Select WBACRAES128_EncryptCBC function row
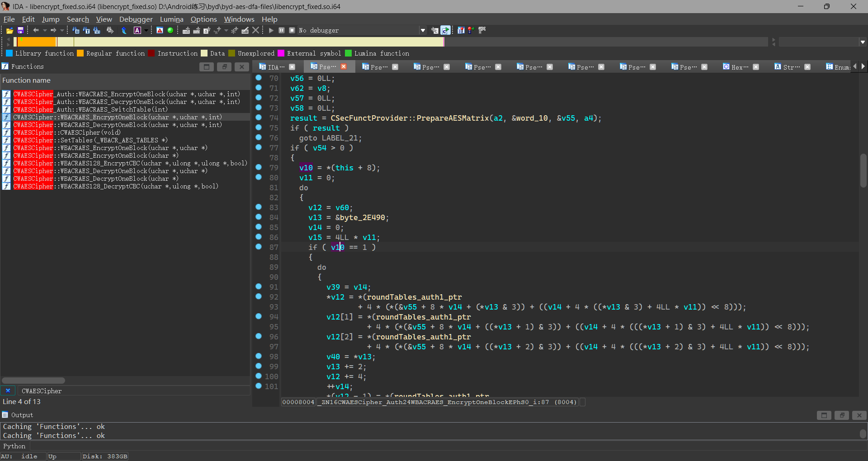The width and height of the screenshot is (868, 461). (125, 163)
